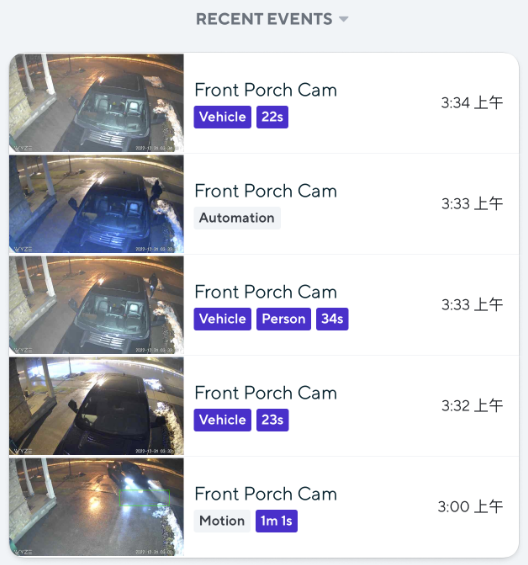The height and width of the screenshot is (565, 528).
Task: Open the 3:00 motion event thumbnail
Action: coord(97,507)
